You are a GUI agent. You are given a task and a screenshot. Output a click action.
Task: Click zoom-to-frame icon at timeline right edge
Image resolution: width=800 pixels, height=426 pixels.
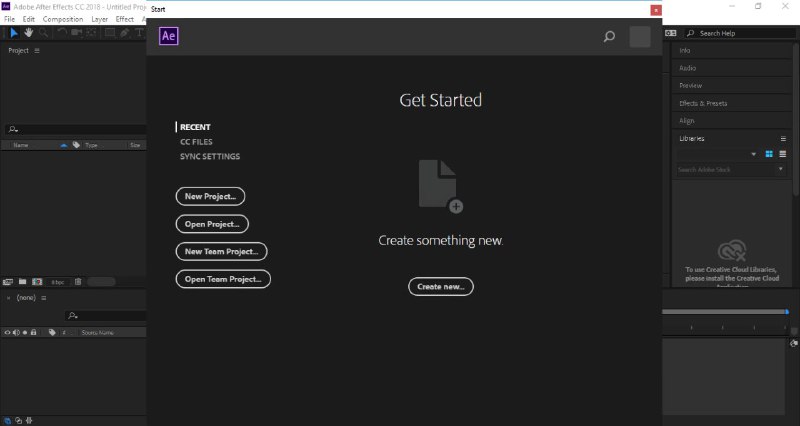click(x=793, y=343)
